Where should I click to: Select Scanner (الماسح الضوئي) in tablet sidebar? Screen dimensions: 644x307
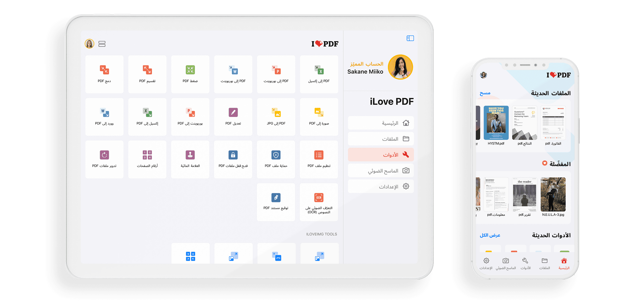(x=381, y=171)
